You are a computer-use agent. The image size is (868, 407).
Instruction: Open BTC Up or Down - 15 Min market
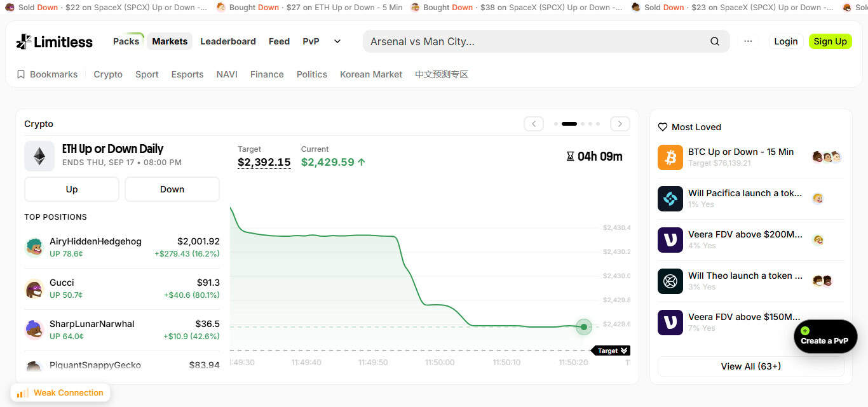click(x=741, y=152)
